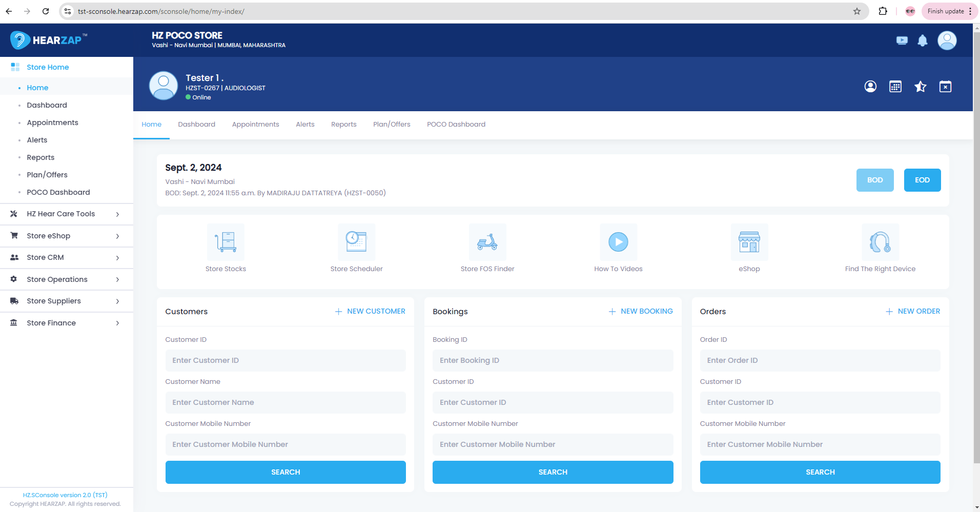Open Find The Right Device icon

tap(880, 242)
